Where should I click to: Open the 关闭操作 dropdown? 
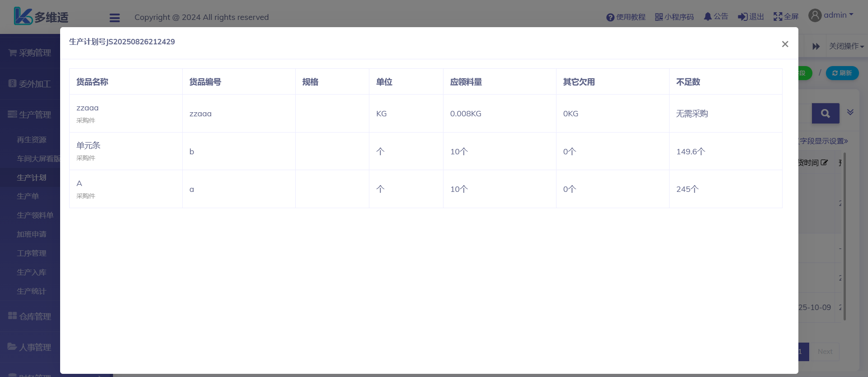[846, 46]
